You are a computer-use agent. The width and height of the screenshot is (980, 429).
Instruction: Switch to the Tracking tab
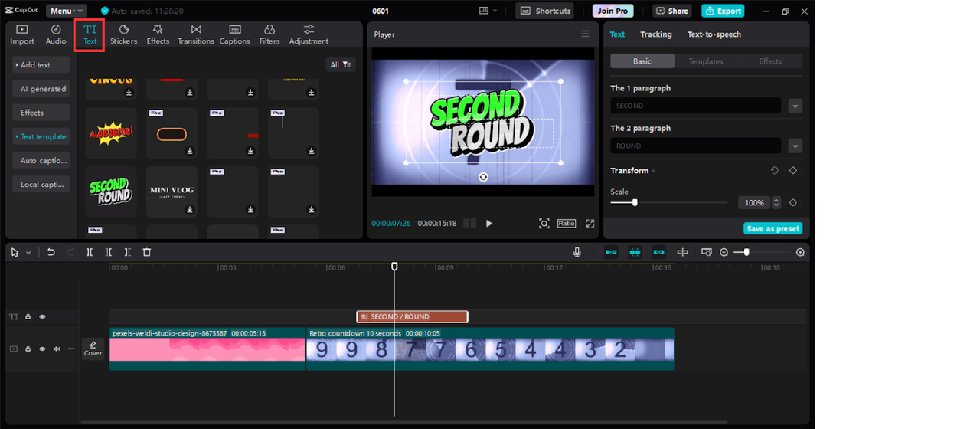(x=656, y=34)
